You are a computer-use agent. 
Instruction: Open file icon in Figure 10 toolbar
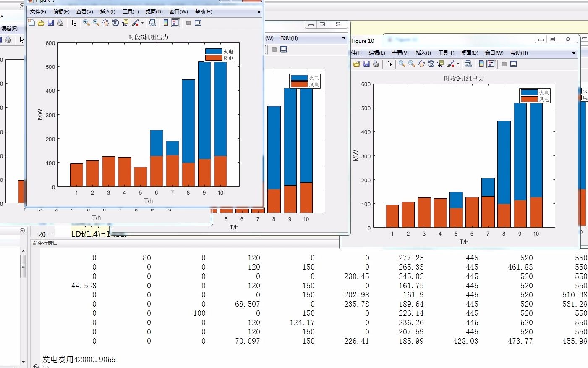(x=357, y=64)
